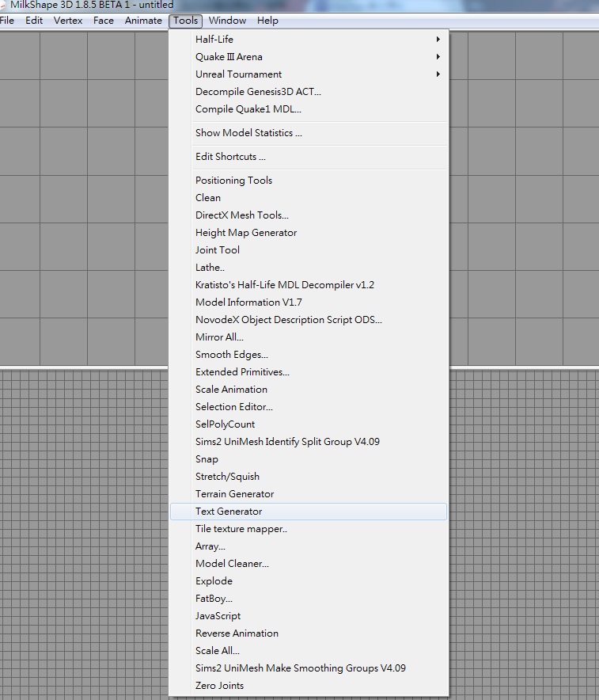Select Stretch/Squish
Image resolution: width=599 pixels, height=700 pixels.
click(308, 476)
